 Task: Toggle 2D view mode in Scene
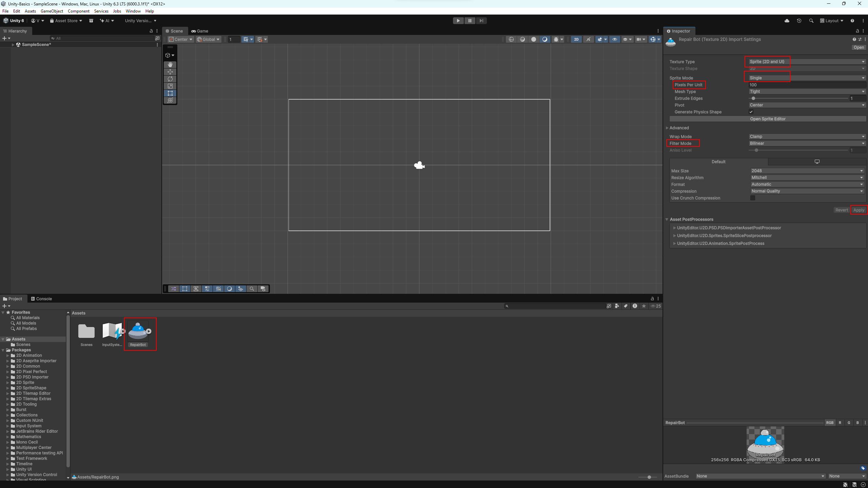pyautogui.click(x=576, y=39)
